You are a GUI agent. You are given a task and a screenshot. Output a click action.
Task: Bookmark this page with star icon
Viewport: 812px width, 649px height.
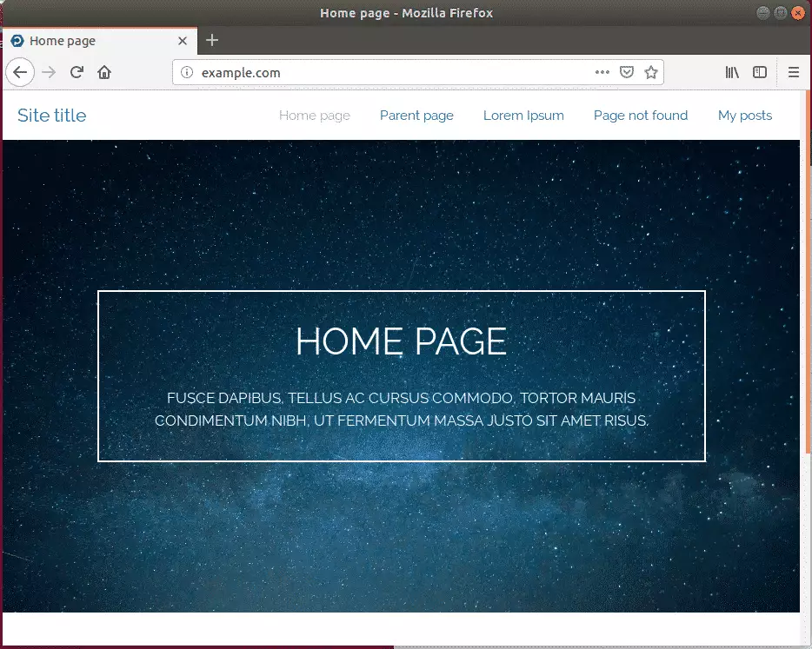(x=651, y=72)
